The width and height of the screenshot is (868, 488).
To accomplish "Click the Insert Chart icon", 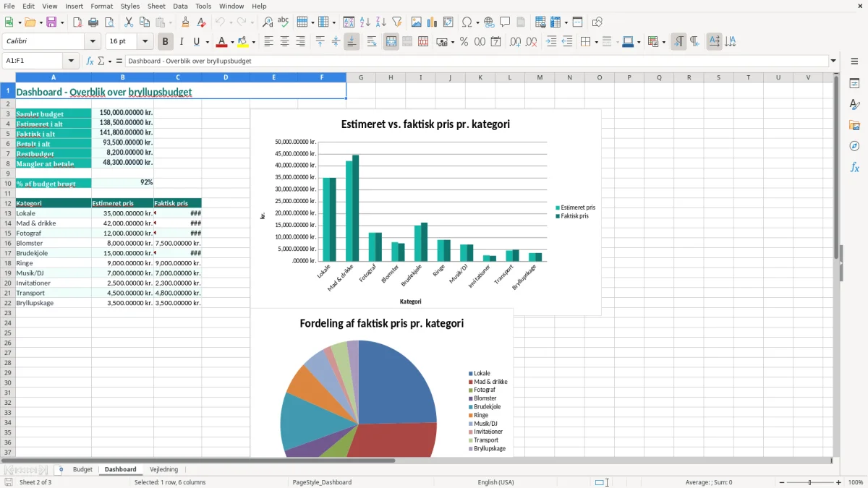I will coord(433,22).
